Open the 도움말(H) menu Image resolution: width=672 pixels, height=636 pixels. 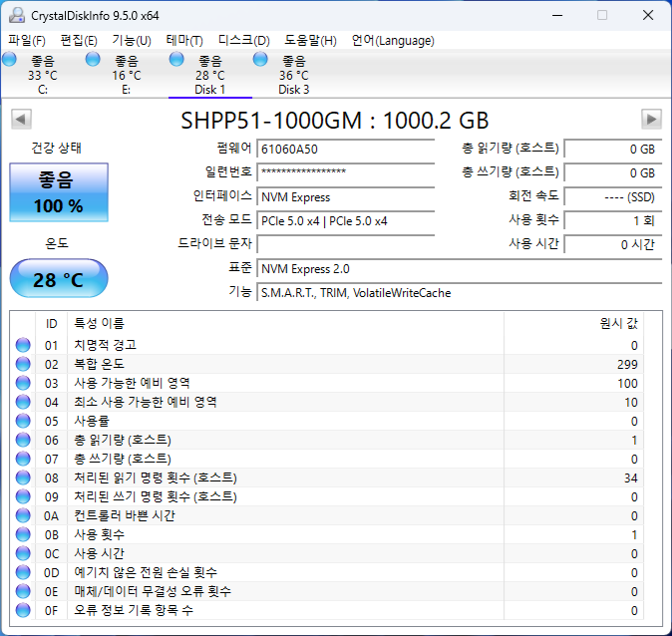[311, 40]
